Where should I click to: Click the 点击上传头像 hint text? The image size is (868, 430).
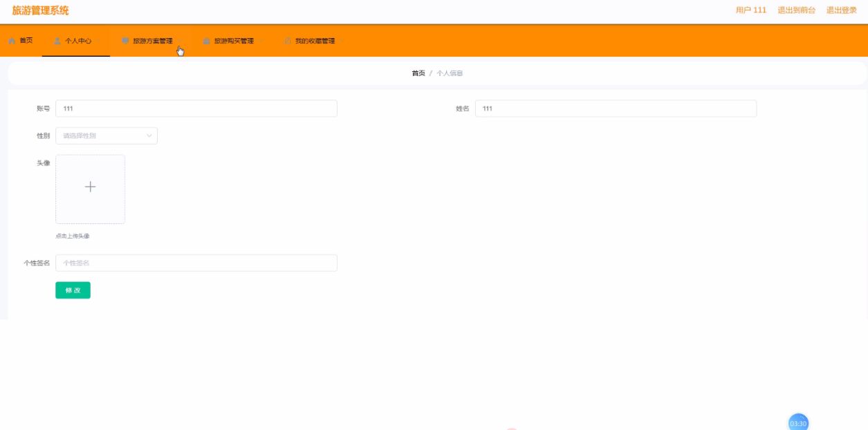73,236
